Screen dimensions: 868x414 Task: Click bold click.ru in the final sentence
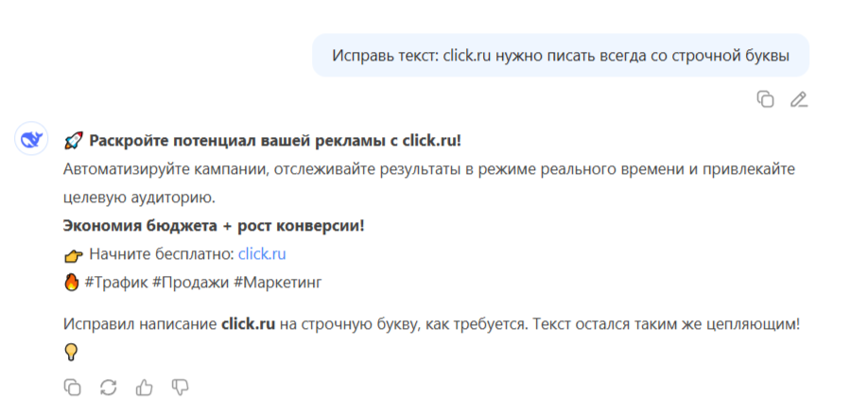(249, 324)
